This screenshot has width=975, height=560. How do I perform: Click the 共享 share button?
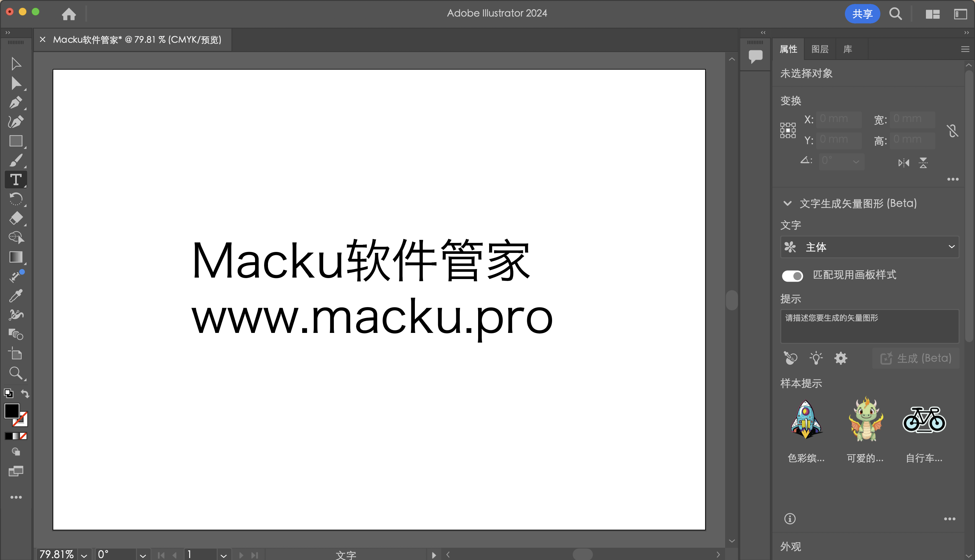pos(862,14)
